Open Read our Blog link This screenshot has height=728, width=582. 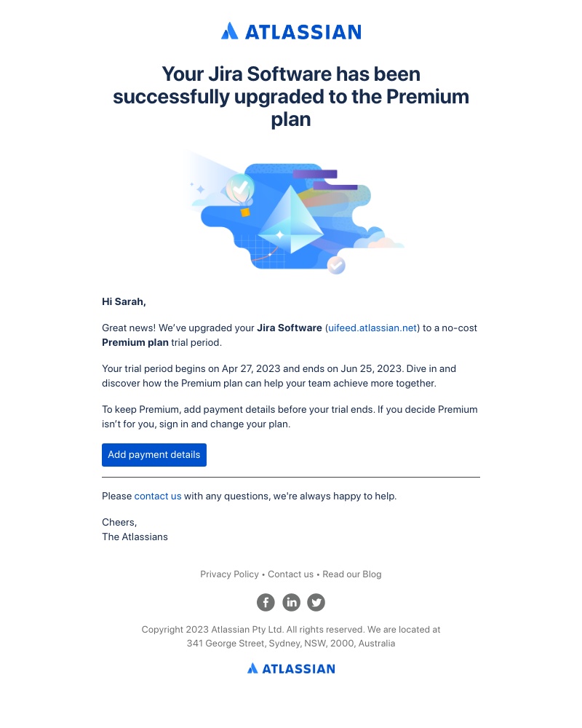pos(351,574)
